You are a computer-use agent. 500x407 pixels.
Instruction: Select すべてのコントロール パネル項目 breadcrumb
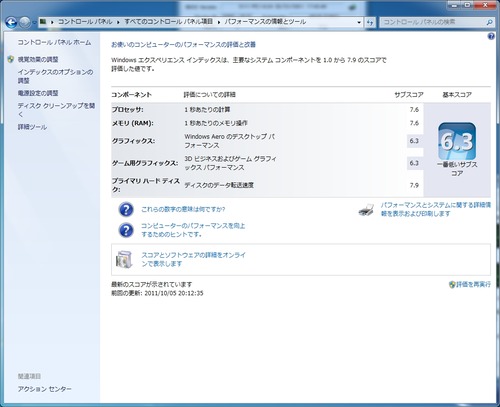(168, 22)
